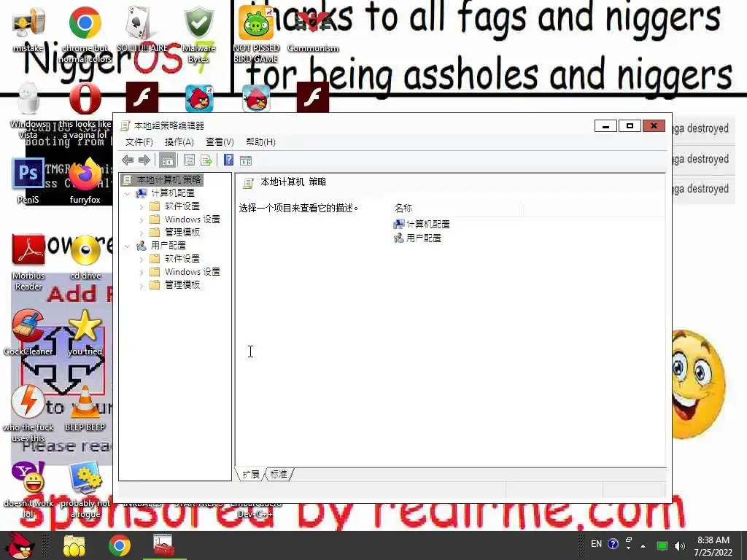Expand Windows 设置 under 计算机配置
747x560 pixels.
[x=142, y=220]
